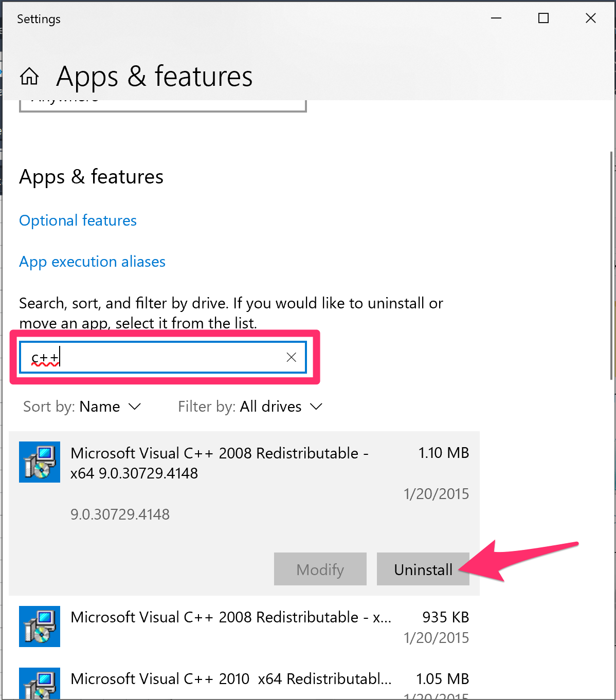This screenshot has width=616, height=700.
Task: Select the Microsoft Visual C++ 2010 x64 entry
Action: click(x=230, y=678)
